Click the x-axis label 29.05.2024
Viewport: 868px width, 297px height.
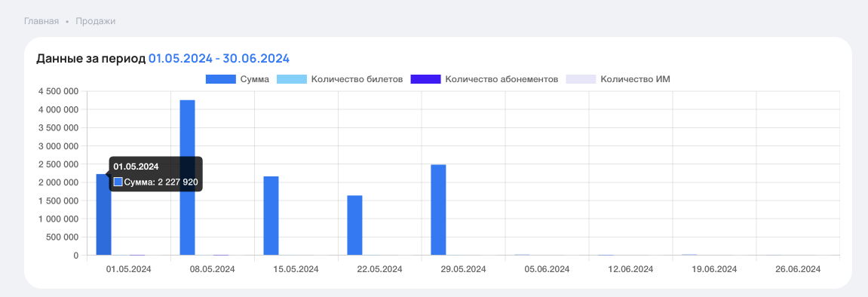point(463,269)
